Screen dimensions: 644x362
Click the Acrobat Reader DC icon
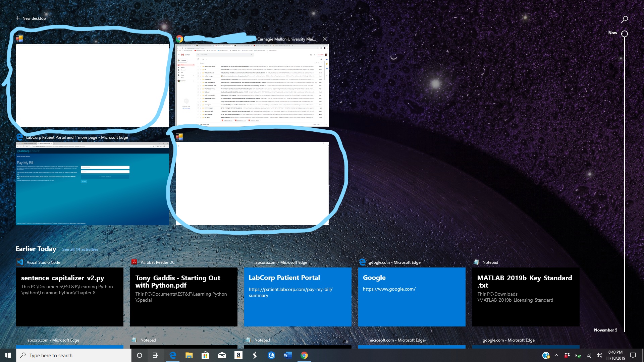click(x=134, y=262)
